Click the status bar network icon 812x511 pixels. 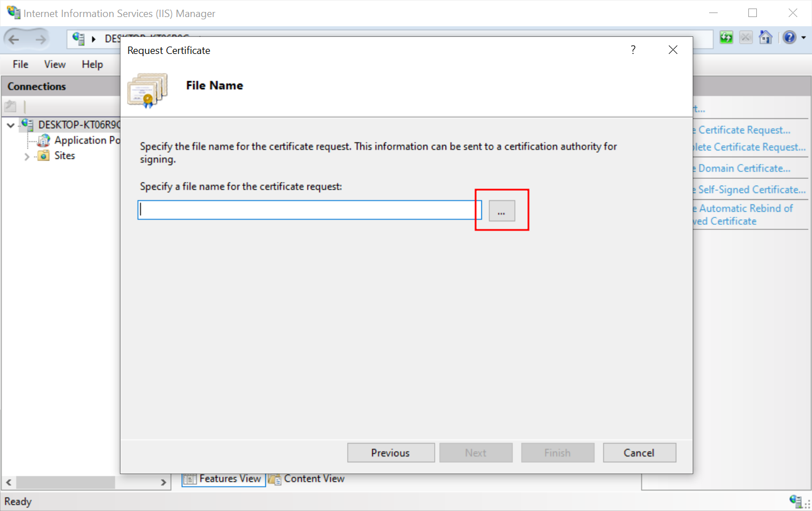tap(796, 501)
